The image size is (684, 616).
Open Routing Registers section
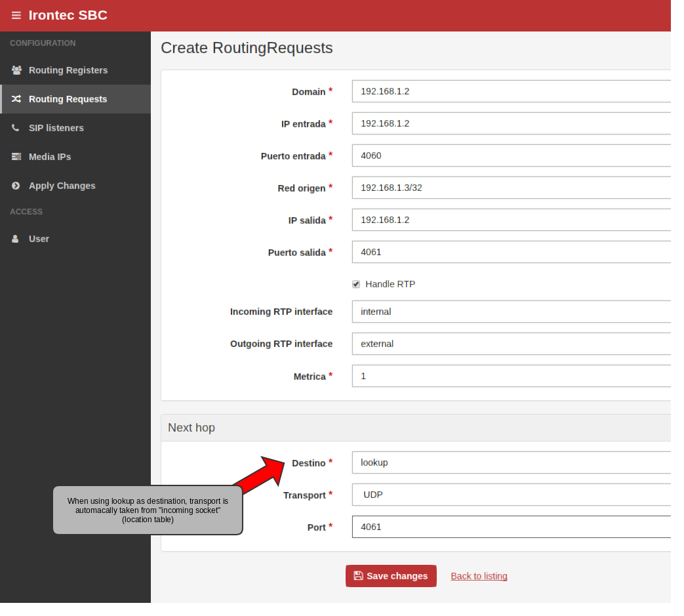pos(75,70)
